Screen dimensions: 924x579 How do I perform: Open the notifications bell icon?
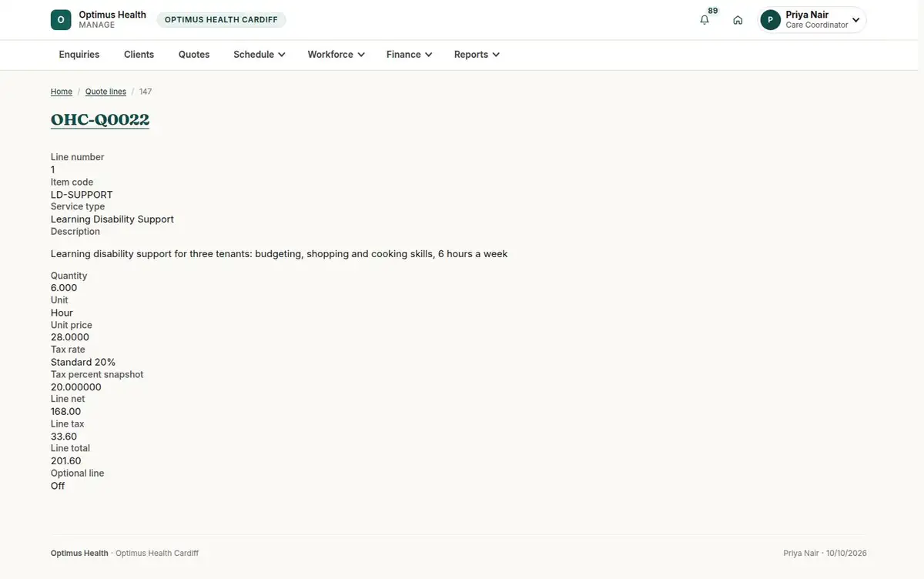click(705, 20)
